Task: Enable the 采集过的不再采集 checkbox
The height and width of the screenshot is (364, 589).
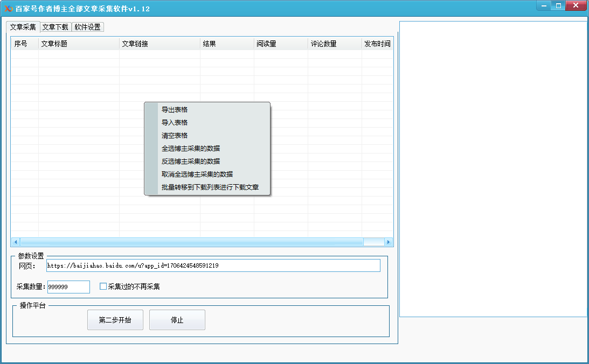Action: (x=103, y=286)
